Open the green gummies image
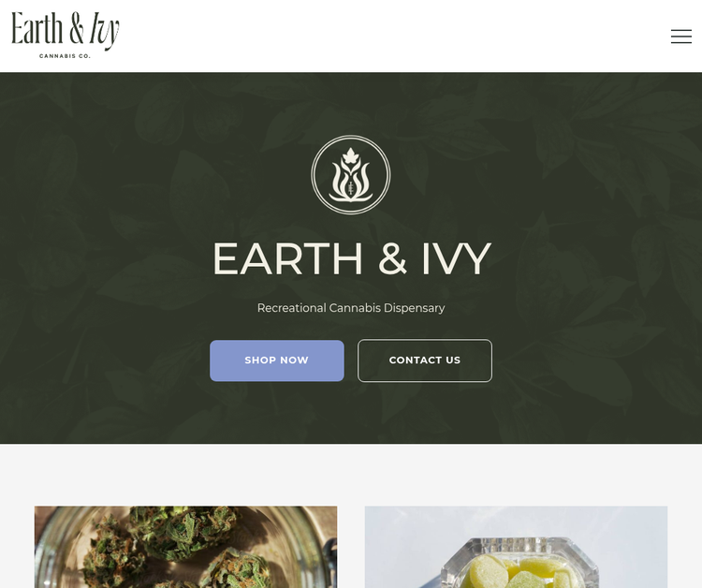 click(516, 547)
